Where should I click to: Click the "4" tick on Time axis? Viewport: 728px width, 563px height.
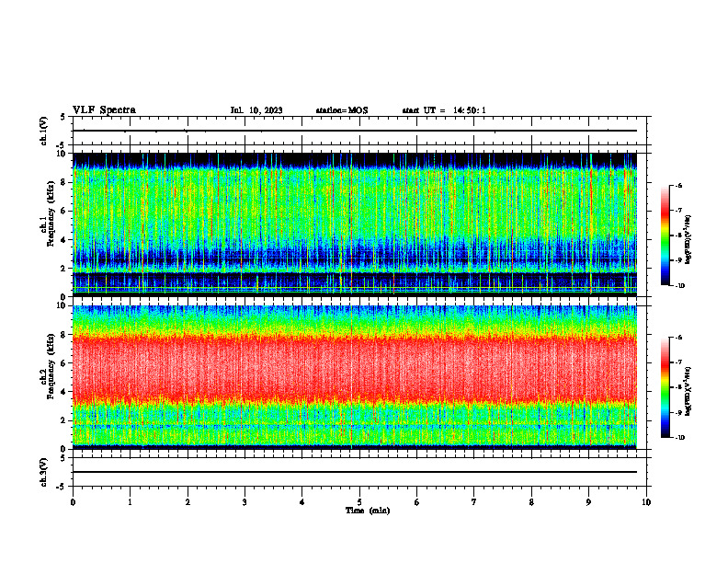pos(302,502)
